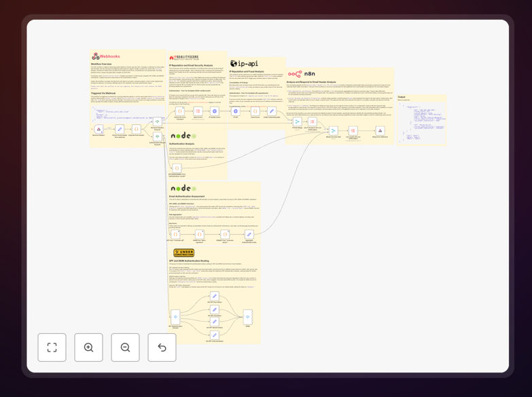Select the Respond to Webhook node
Viewport: 532px width, 397px height.
380,130
